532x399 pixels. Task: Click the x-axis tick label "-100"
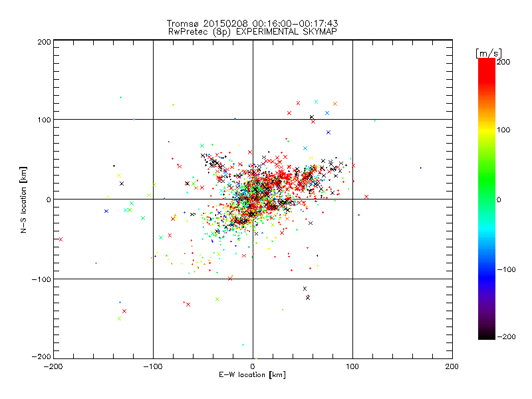click(153, 366)
